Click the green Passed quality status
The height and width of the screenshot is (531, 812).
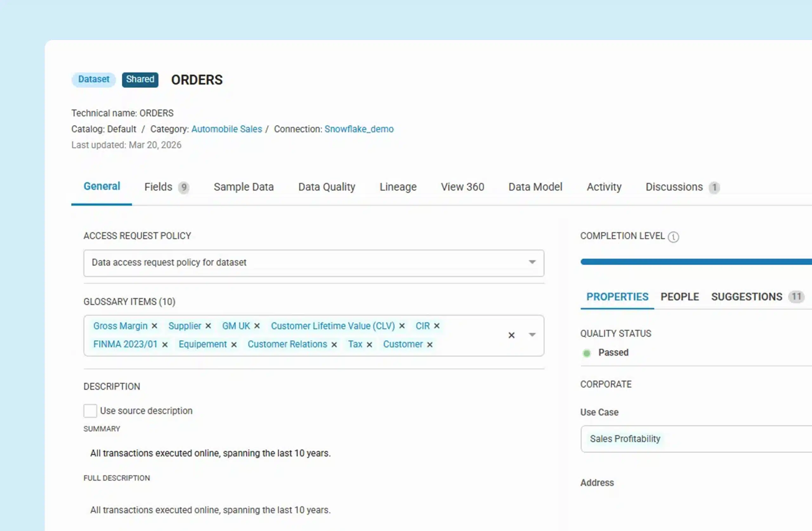coord(606,353)
